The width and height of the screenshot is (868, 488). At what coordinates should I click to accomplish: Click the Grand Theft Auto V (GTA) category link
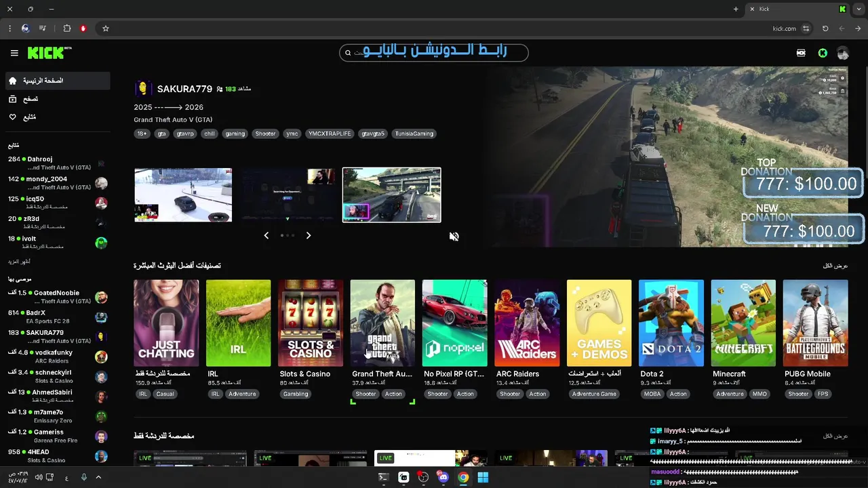tap(173, 120)
